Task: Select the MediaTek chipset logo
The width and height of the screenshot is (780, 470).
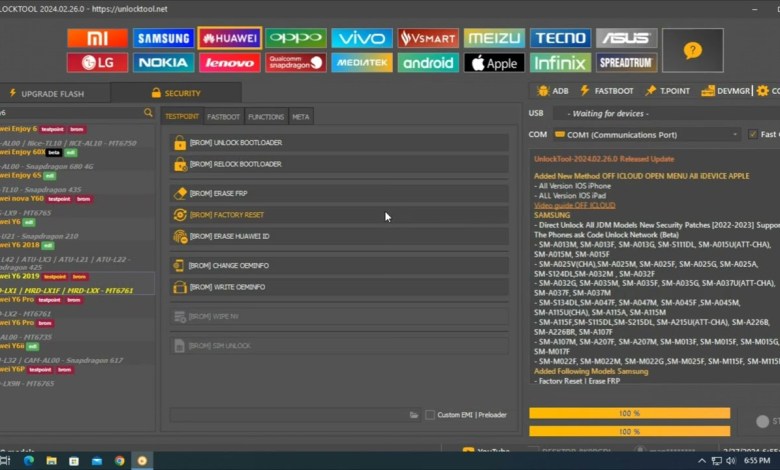Action: (362, 63)
